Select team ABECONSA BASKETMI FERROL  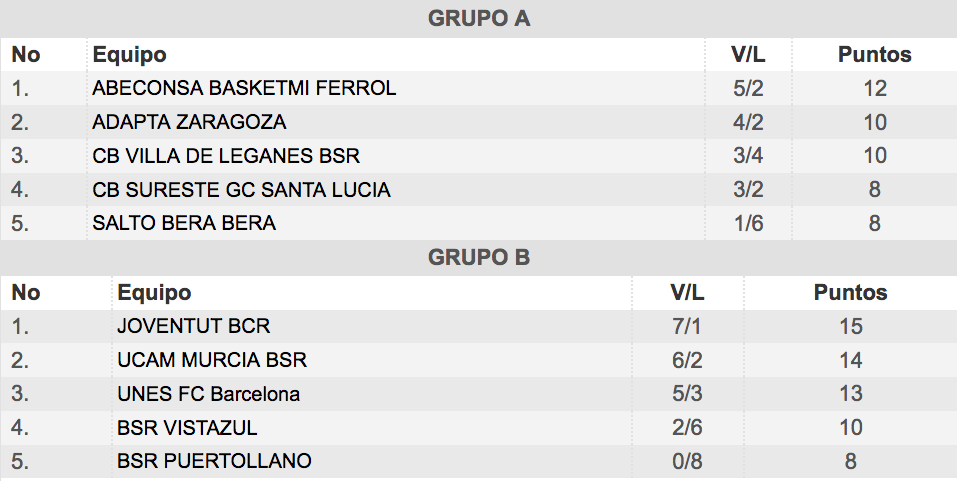(244, 88)
